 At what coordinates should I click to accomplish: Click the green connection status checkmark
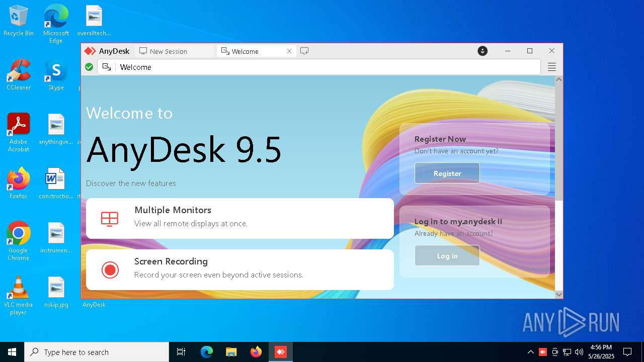click(89, 67)
